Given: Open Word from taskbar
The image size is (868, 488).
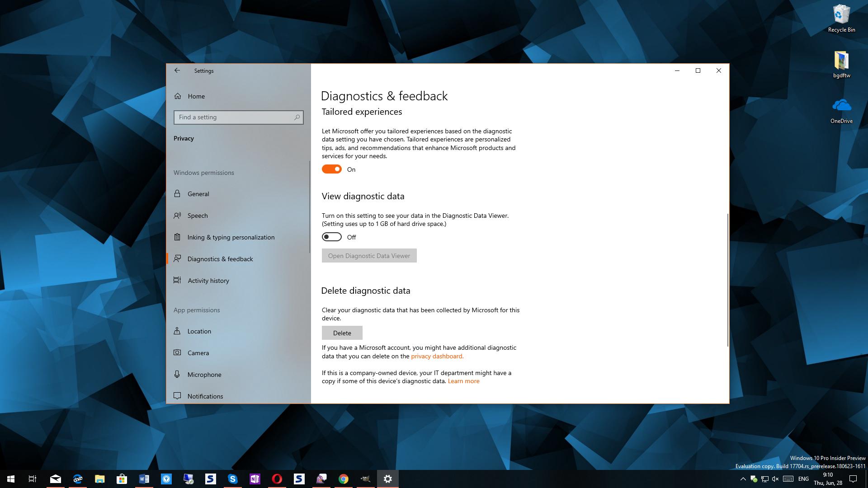Looking at the screenshot, I should 144,479.
